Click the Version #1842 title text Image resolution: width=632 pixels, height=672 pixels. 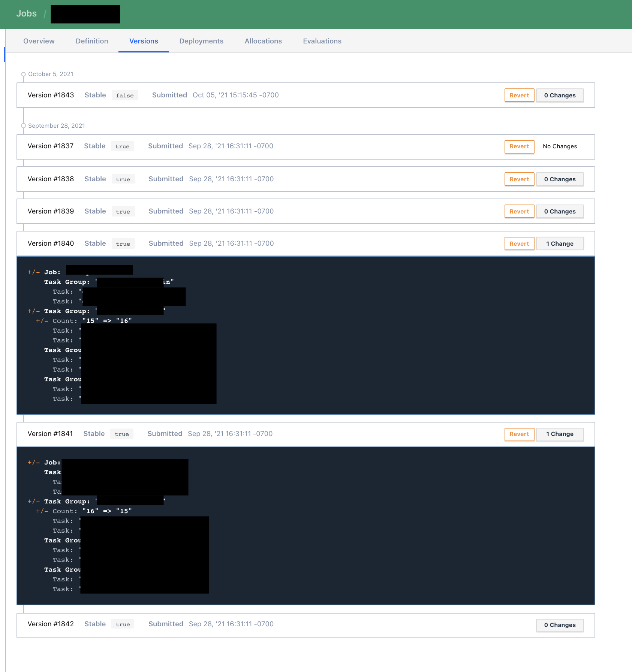[51, 624]
